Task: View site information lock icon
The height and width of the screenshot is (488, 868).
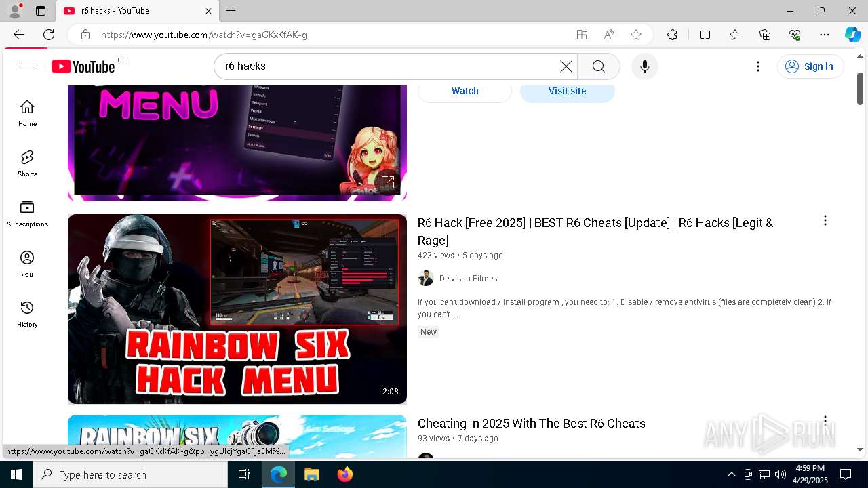Action: [x=85, y=35]
